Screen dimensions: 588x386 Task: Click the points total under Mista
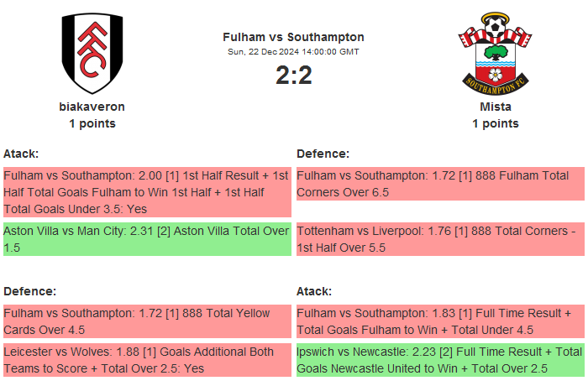(495, 123)
